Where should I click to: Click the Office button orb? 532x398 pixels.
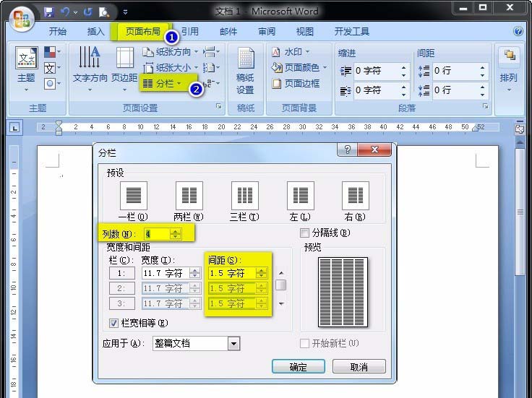(x=22, y=19)
